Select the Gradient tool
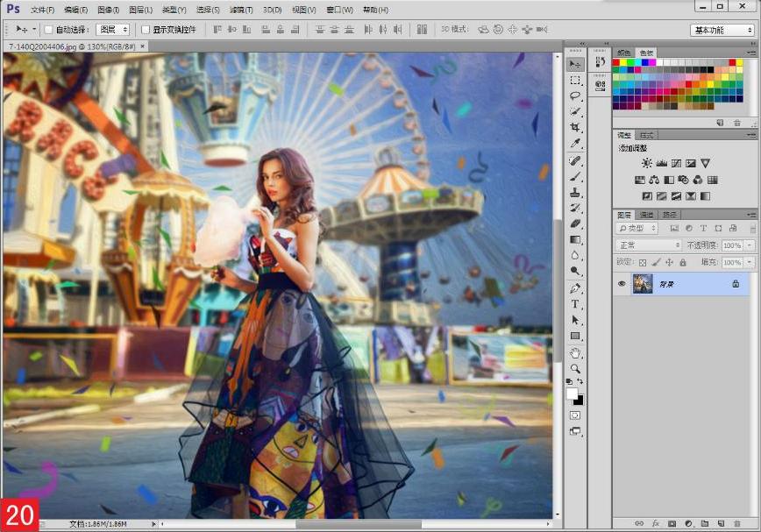This screenshot has height=532, width=761. [x=575, y=239]
